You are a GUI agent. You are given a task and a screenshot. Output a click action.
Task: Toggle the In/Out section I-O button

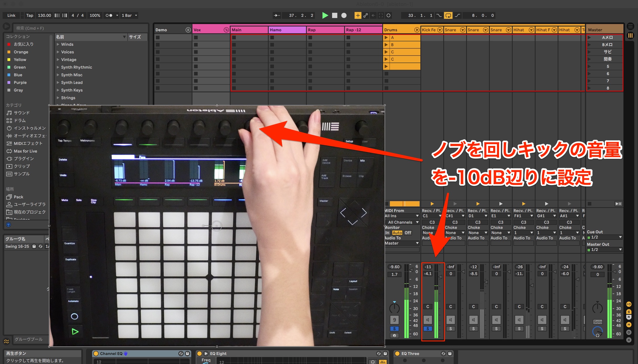point(629,304)
